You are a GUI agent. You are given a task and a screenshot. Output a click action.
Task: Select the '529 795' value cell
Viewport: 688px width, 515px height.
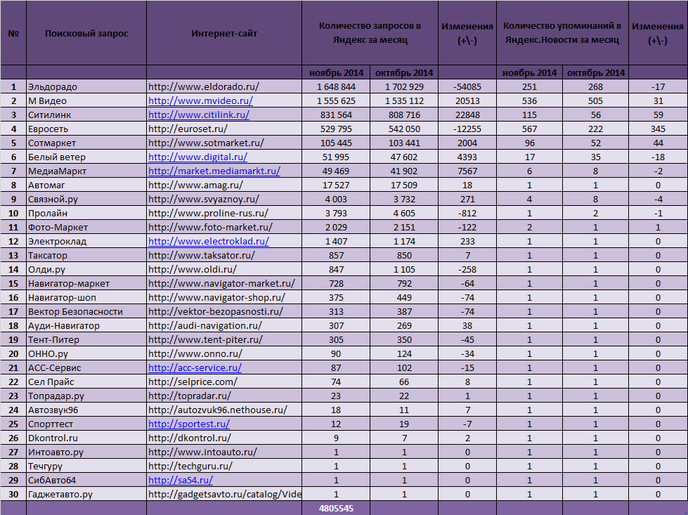point(336,129)
